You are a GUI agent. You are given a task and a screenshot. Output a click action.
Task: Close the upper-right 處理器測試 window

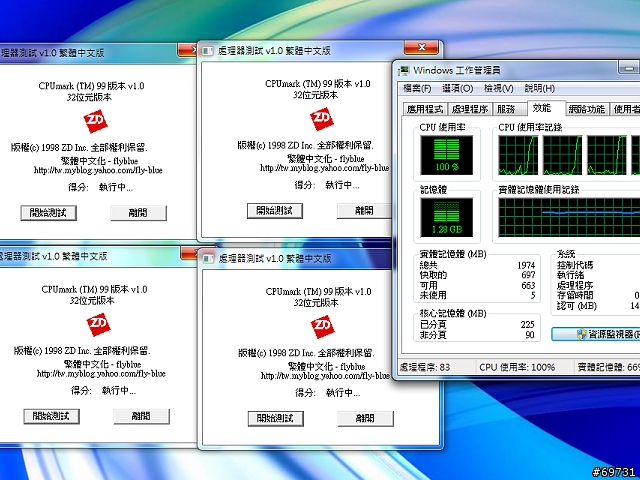422,47
